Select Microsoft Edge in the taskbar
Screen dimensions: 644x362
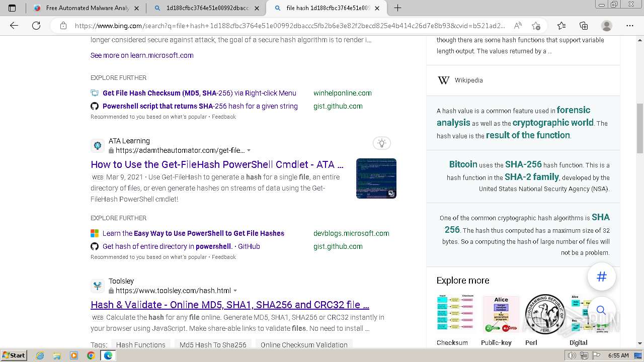[x=108, y=355]
